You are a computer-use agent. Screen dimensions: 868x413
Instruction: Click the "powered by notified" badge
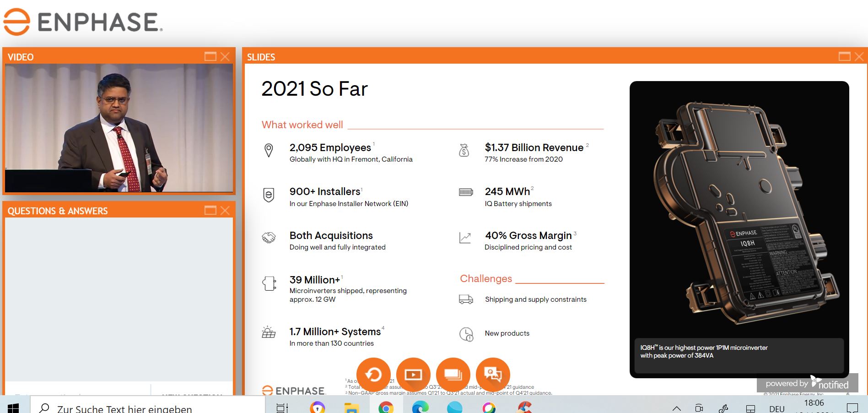tap(807, 384)
